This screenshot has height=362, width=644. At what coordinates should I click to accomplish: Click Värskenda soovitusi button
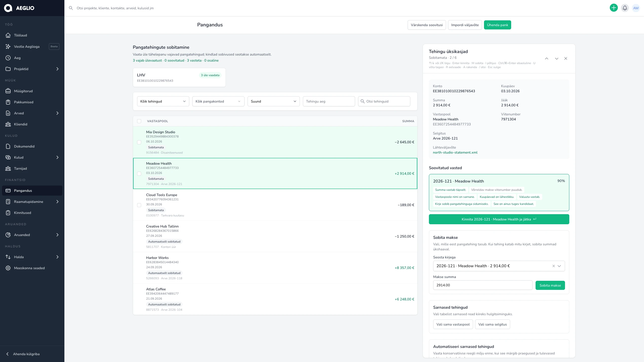427,25
